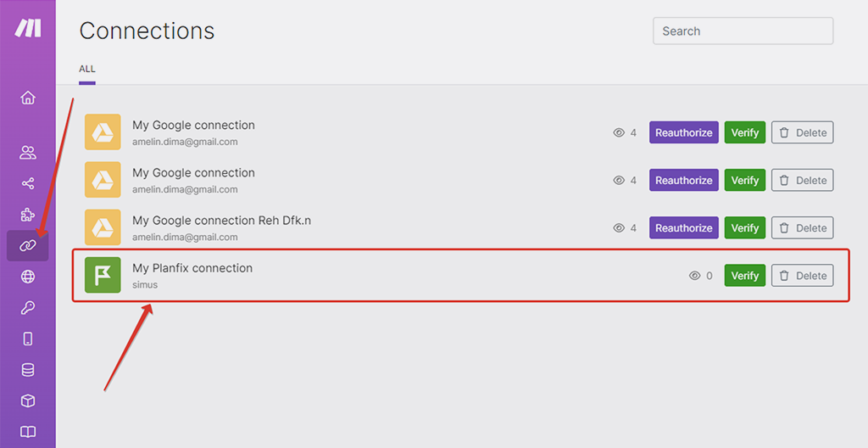This screenshot has width=868, height=448.
Task: Open Data structures via cube icon
Action: [28, 400]
